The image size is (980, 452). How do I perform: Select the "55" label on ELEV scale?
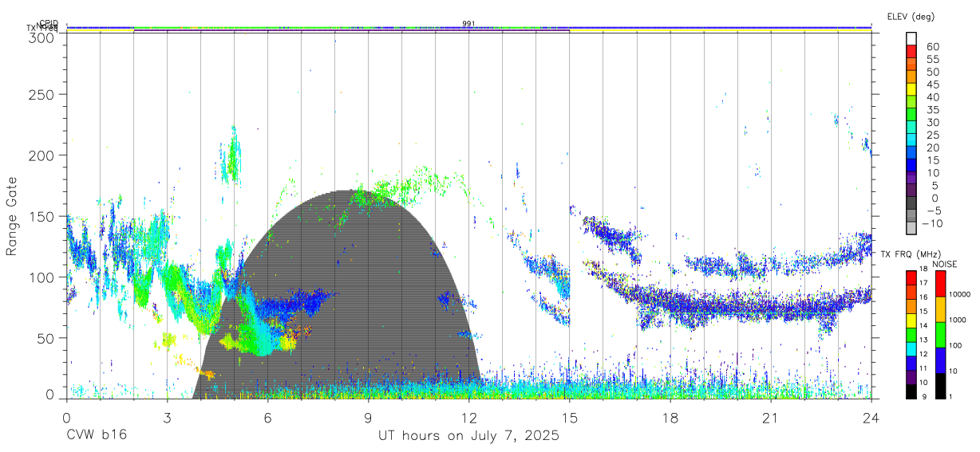click(x=931, y=60)
